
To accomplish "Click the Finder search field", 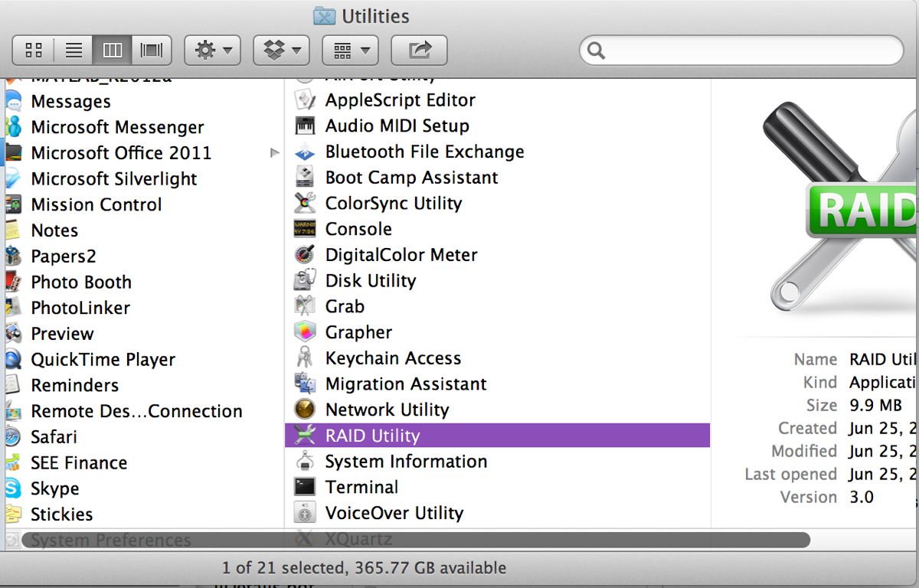I will [741, 51].
